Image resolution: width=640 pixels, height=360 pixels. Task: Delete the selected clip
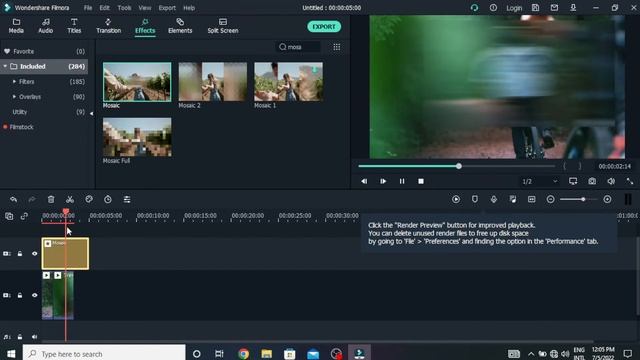point(51,199)
